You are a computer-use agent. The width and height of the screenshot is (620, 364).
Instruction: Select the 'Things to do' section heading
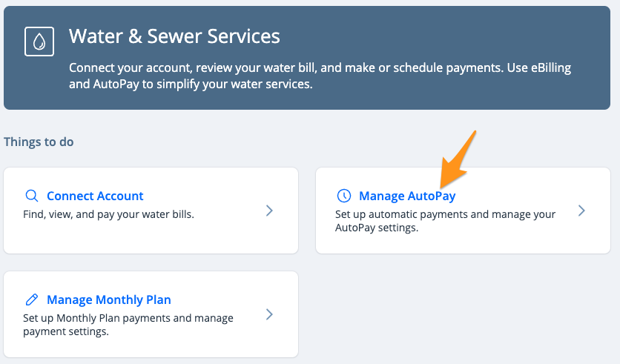point(39,142)
